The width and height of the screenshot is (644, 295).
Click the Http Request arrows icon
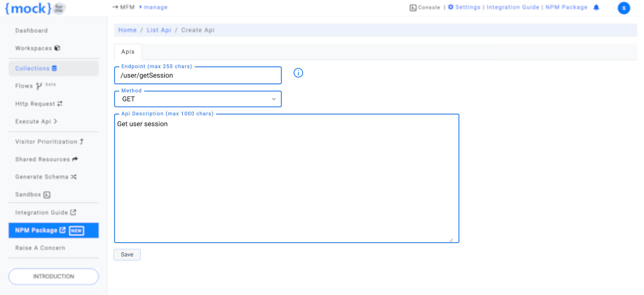[60, 104]
